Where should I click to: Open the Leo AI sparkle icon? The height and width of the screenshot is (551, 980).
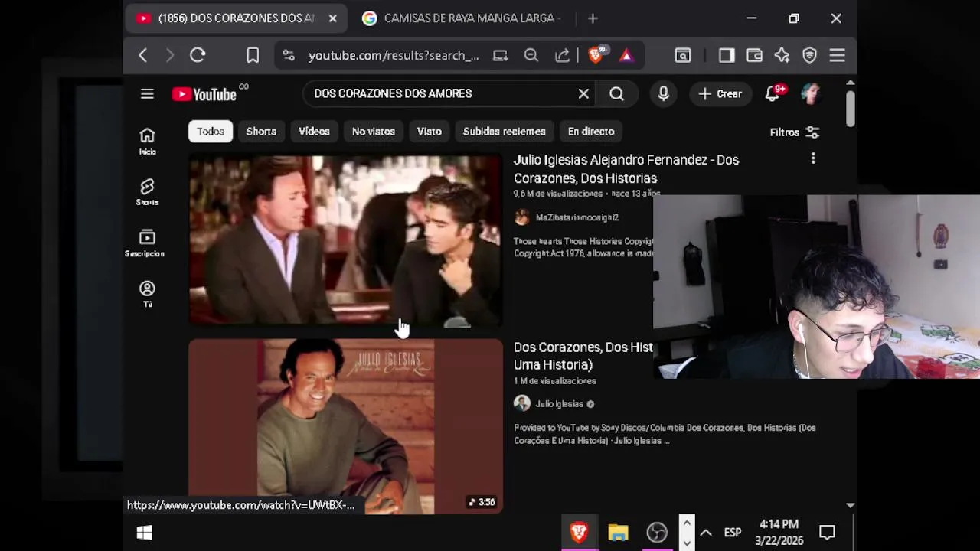(782, 55)
